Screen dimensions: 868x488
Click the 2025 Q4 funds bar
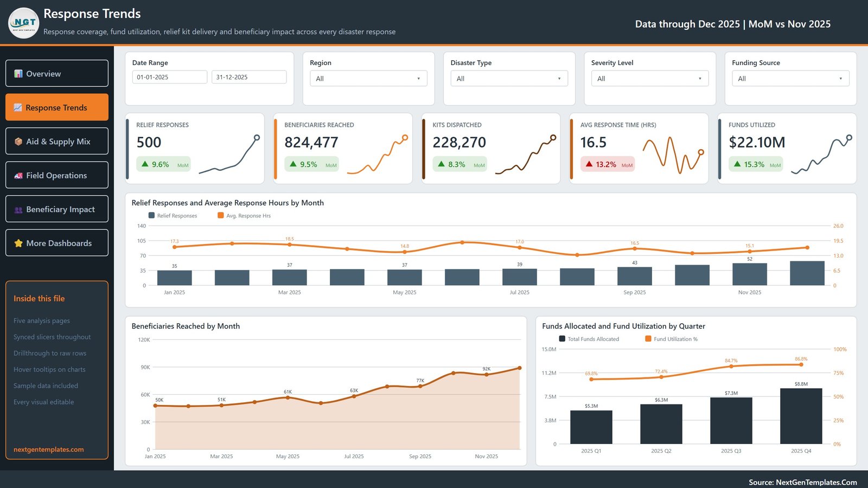801,416
